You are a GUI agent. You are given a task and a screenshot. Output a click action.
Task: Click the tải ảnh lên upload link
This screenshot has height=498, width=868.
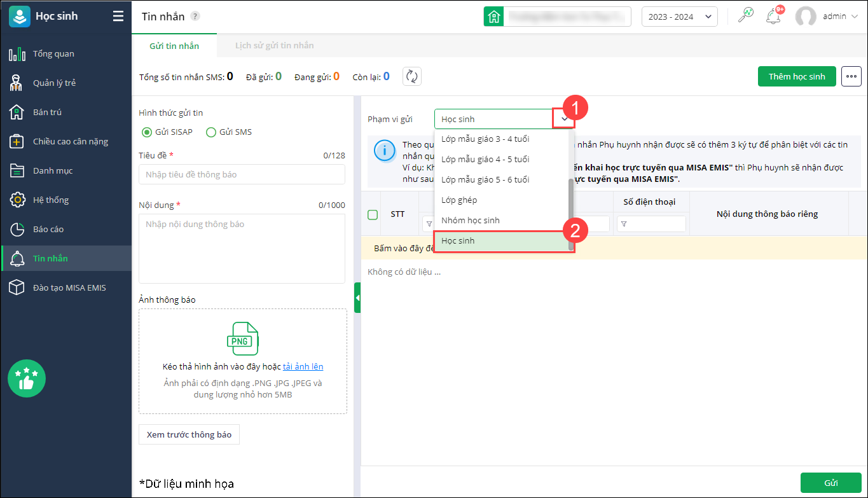[303, 366]
